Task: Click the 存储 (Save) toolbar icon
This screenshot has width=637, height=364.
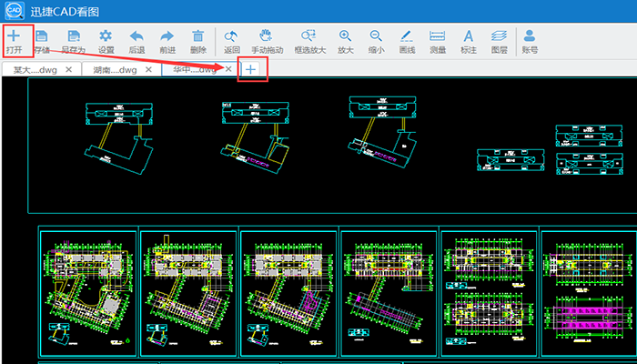Action: click(x=42, y=36)
